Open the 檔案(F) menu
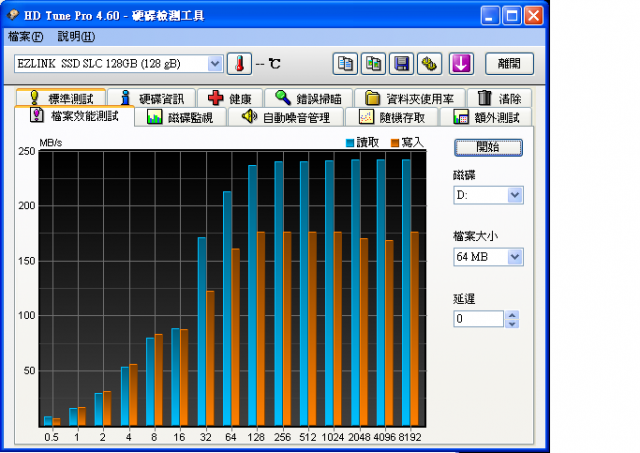 [25, 37]
